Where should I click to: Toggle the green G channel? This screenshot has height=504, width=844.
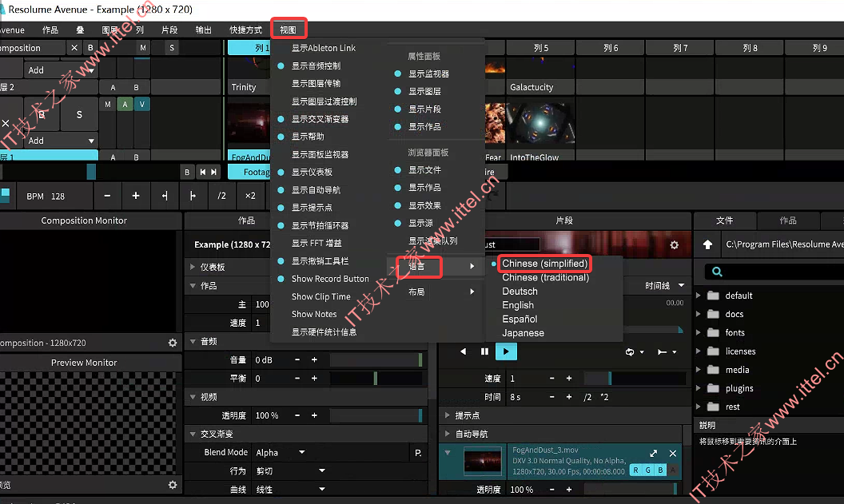click(648, 470)
